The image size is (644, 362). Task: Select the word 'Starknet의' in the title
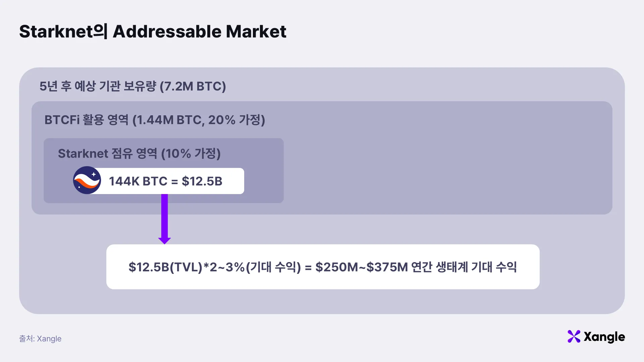63,32
